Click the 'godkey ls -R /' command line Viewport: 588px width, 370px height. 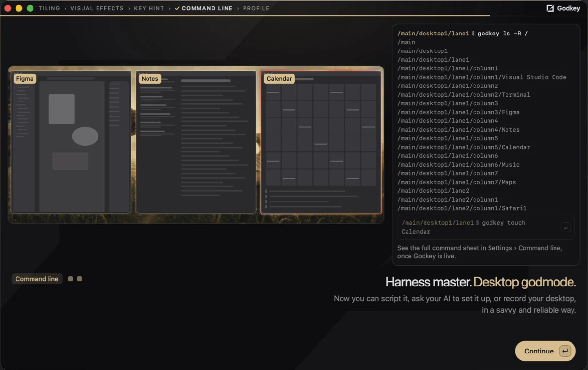click(x=463, y=34)
